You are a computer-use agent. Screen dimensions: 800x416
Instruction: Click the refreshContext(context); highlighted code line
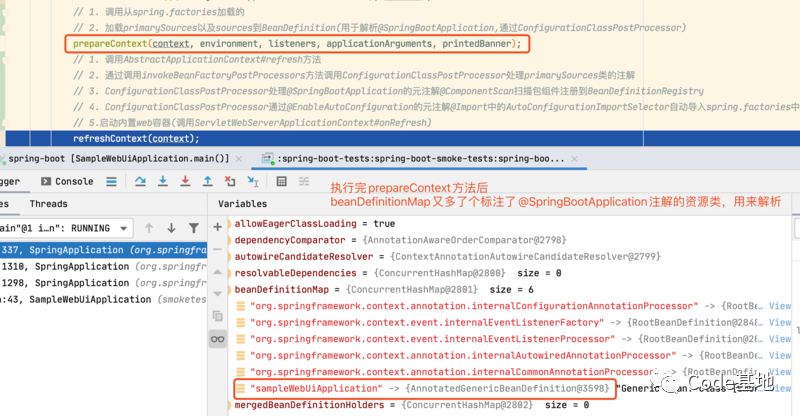click(x=136, y=139)
